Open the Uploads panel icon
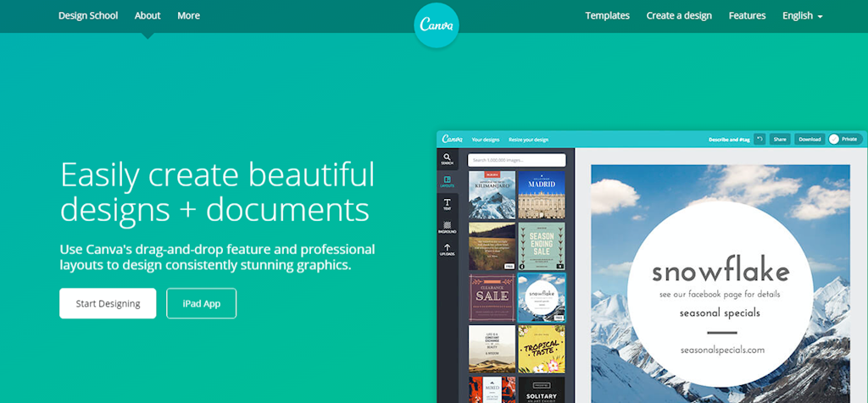Screen dimensions: 868x403 coord(447,250)
